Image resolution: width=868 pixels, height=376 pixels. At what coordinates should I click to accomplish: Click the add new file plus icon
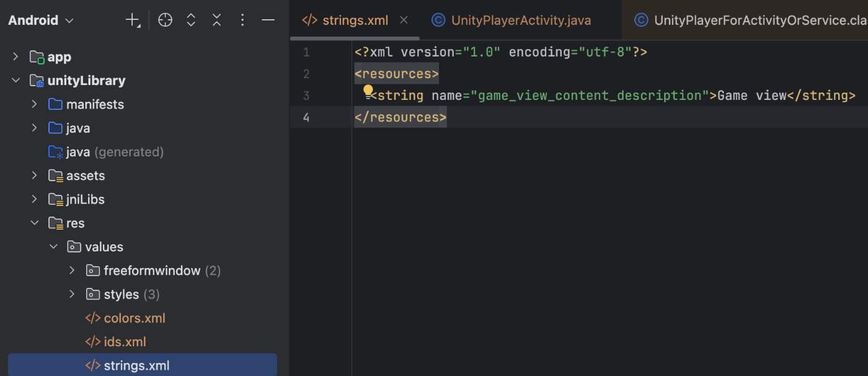pos(133,20)
